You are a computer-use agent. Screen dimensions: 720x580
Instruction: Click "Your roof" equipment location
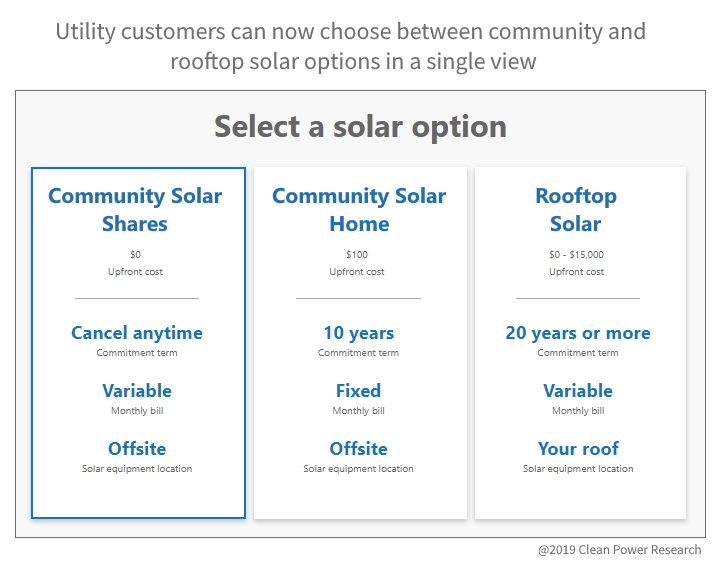578,449
